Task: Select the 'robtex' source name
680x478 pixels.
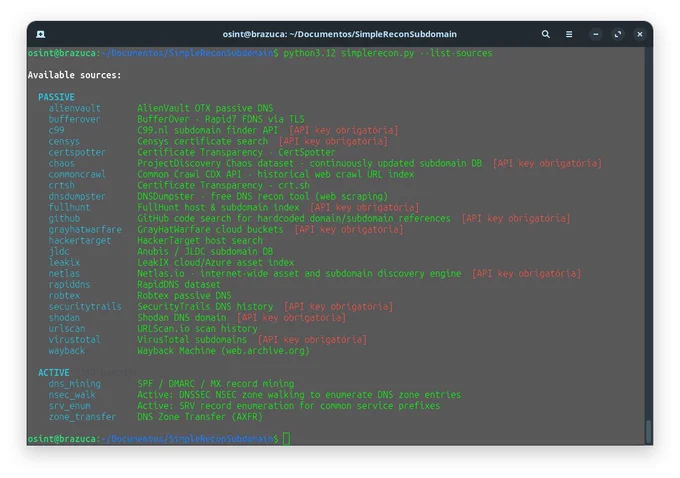Action: click(x=64, y=295)
